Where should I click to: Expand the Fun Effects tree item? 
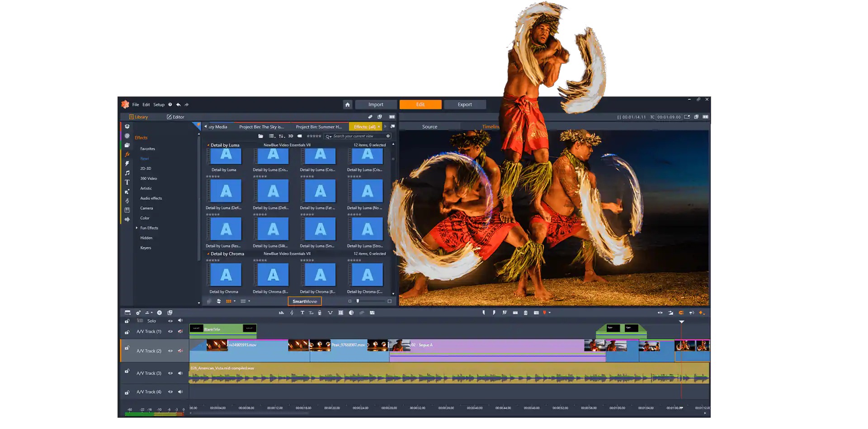click(137, 228)
